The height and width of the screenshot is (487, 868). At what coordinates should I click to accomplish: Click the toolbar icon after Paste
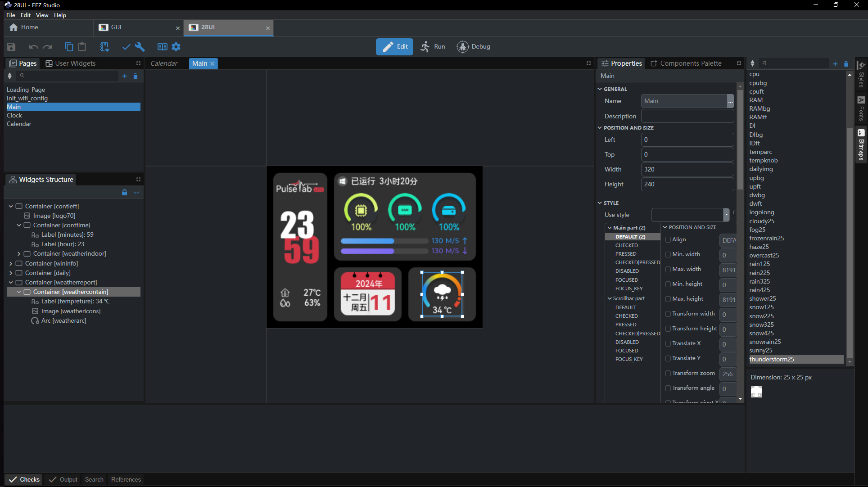pyautogui.click(x=104, y=47)
